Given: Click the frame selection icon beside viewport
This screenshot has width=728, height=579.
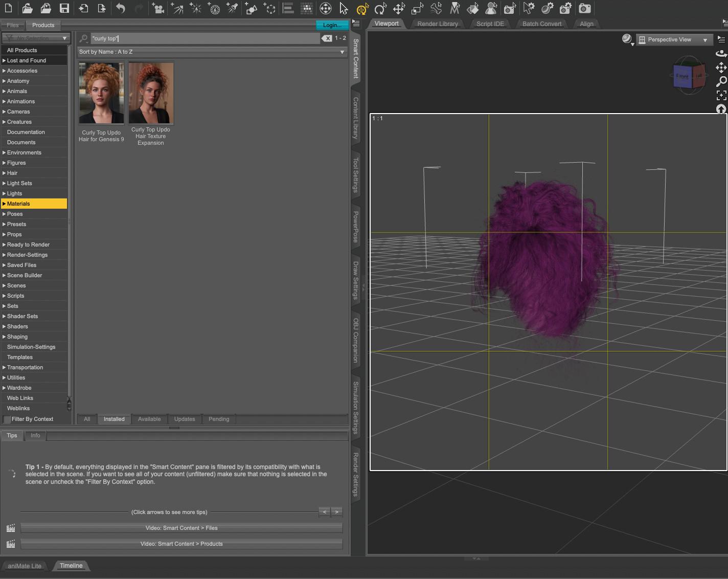Looking at the screenshot, I should pos(721,95).
